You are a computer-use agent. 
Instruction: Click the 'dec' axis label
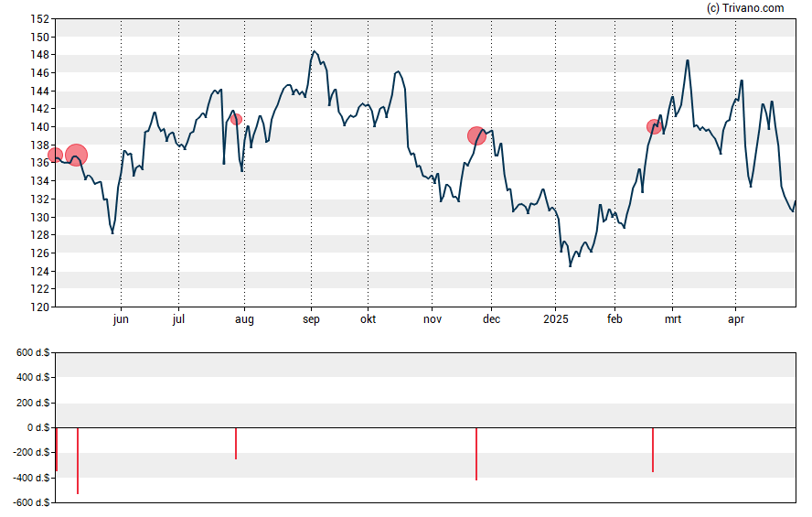[491, 318]
